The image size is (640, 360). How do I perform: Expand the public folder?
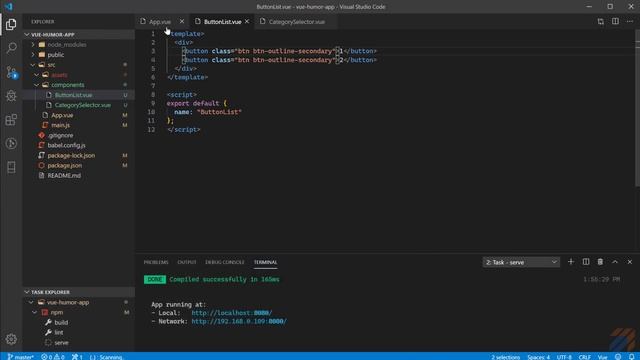[33, 55]
